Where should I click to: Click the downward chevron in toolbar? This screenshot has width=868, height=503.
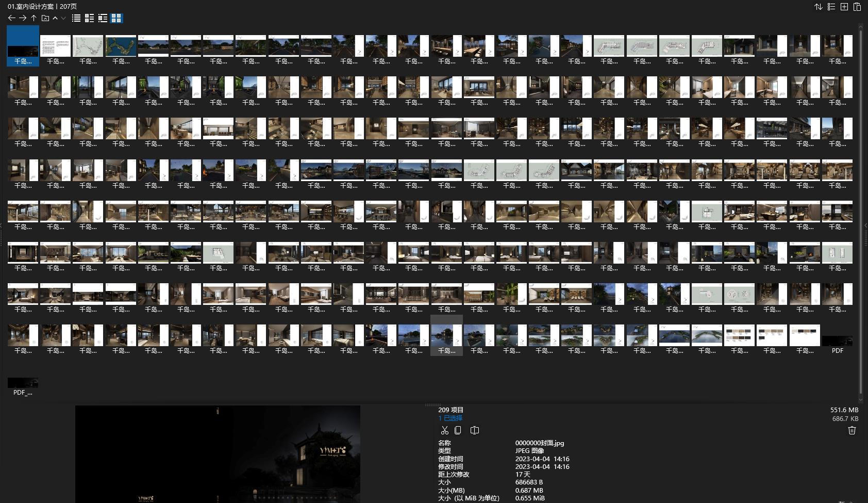tap(63, 18)
